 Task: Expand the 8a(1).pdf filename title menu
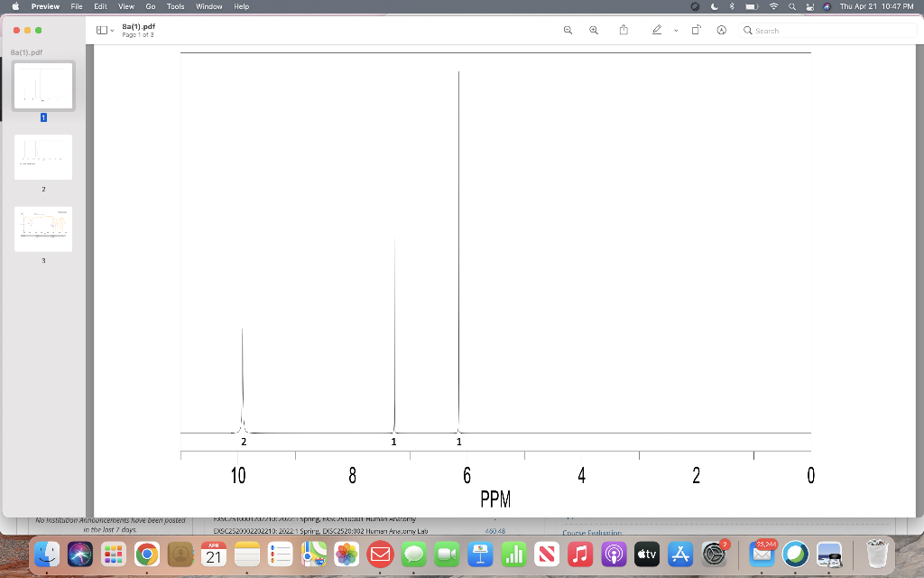click(137, 26)
